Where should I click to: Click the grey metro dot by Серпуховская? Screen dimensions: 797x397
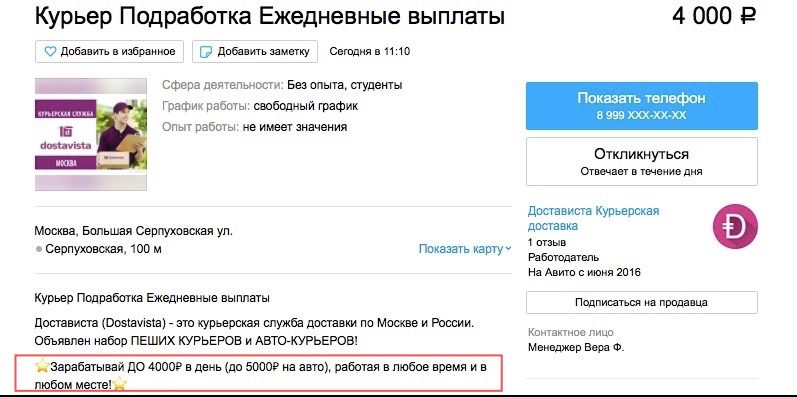click(x=39, y=250)
